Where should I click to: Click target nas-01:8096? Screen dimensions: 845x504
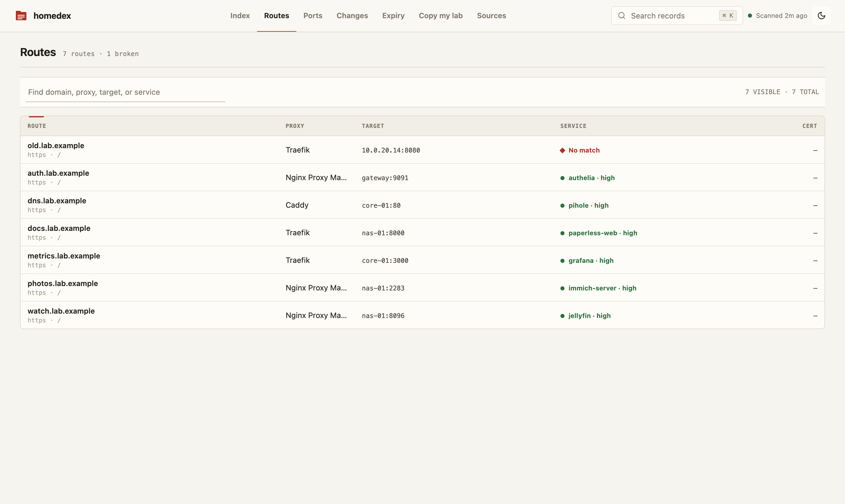383,316
